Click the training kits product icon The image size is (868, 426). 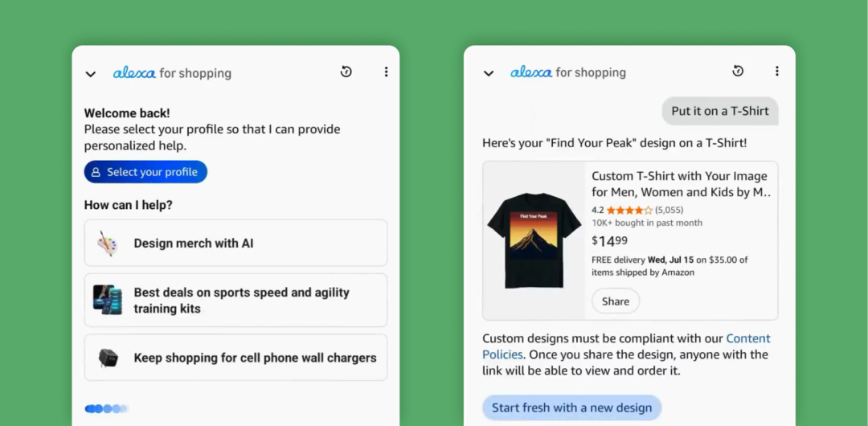pyautogui.click(x=108, y=301)
